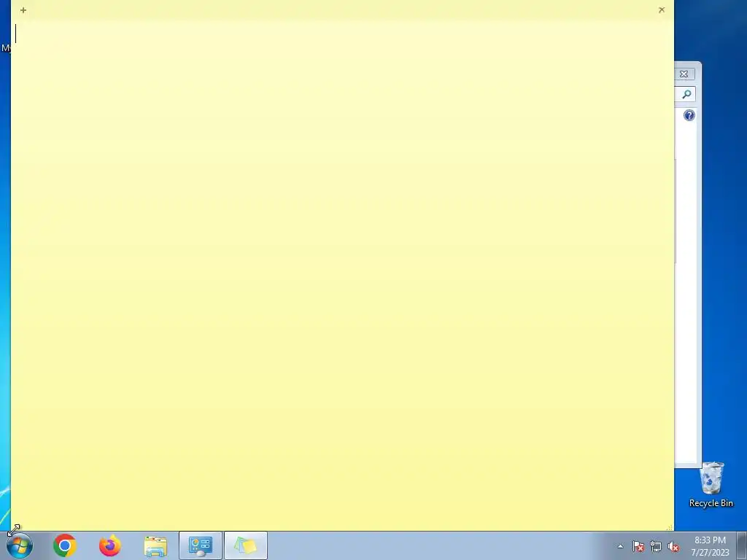This screenshot has width=747, height=560.
Task: Switch to the Control Panel taskbar window
Action: pos(200,545)
